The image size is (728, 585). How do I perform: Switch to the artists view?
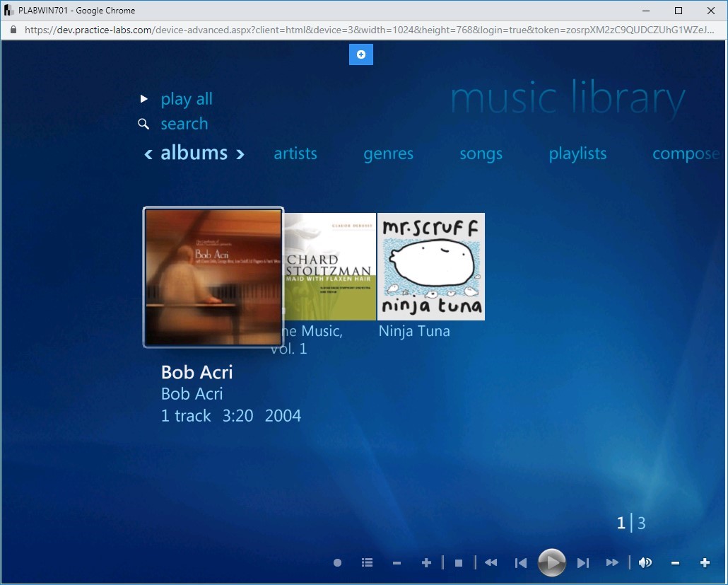[x=295, y=154]
